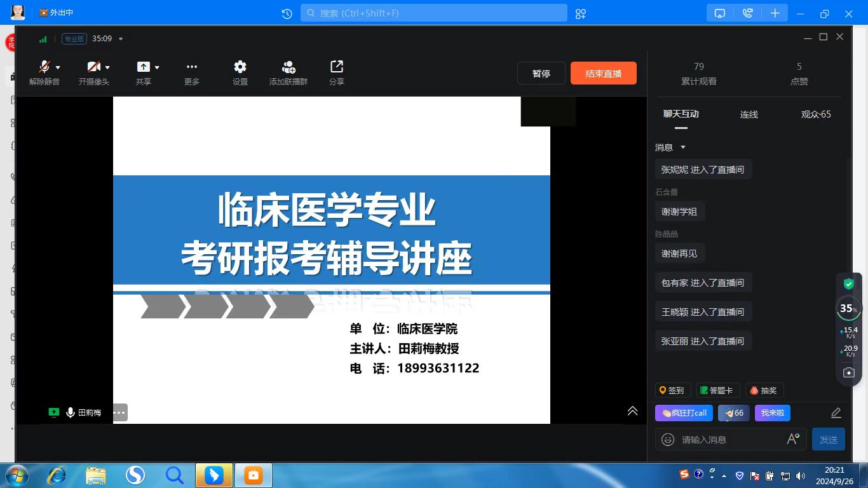The image size is (868, 488).
Task: Click the emoji smiley icon
Action: [x=667, y=439]
